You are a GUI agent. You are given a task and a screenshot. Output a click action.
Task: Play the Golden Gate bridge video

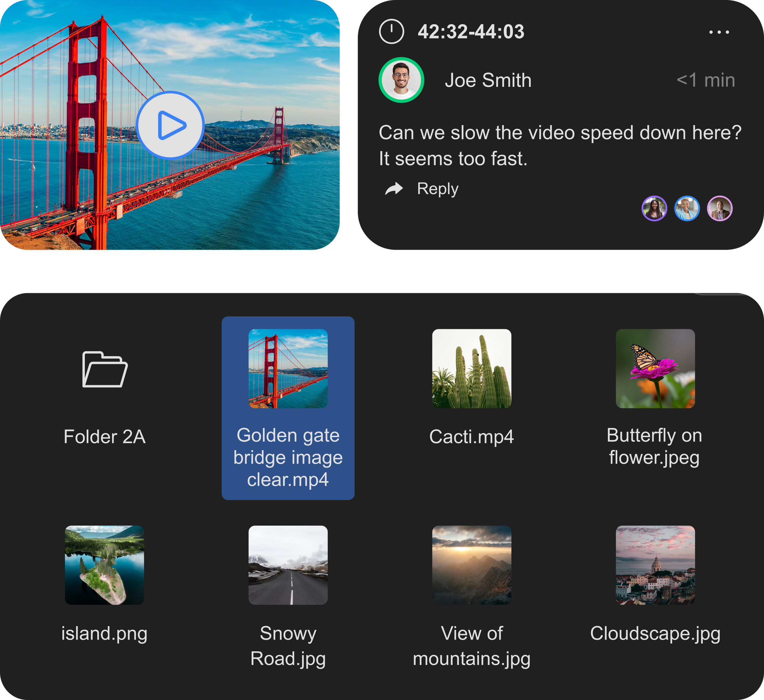170,125
